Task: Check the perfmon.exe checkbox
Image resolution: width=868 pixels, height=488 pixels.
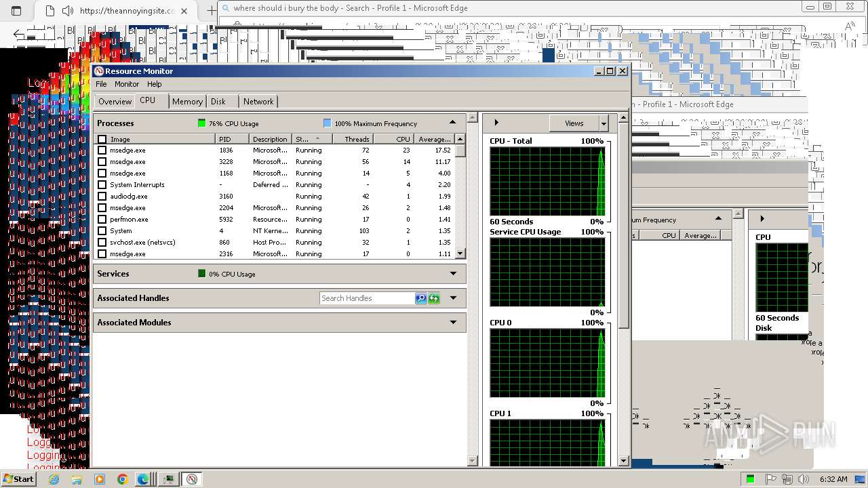Action: [102, 220]
